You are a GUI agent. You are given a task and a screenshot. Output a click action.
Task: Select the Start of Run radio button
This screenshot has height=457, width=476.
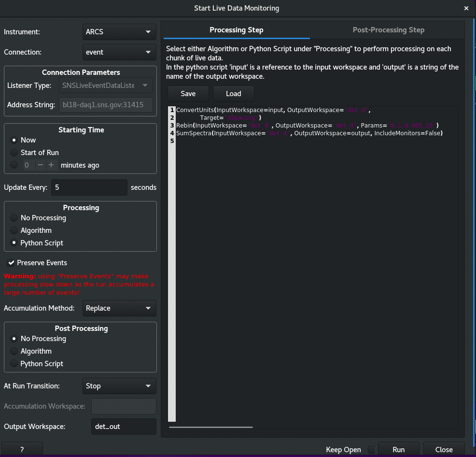(14, 153)
